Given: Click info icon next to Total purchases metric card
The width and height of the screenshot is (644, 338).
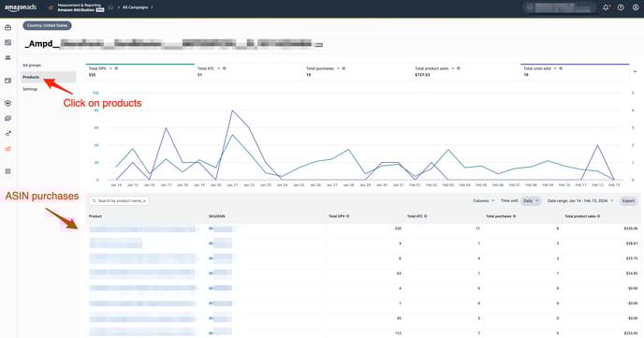Looking at the screenshot, I should pos(344,68).
